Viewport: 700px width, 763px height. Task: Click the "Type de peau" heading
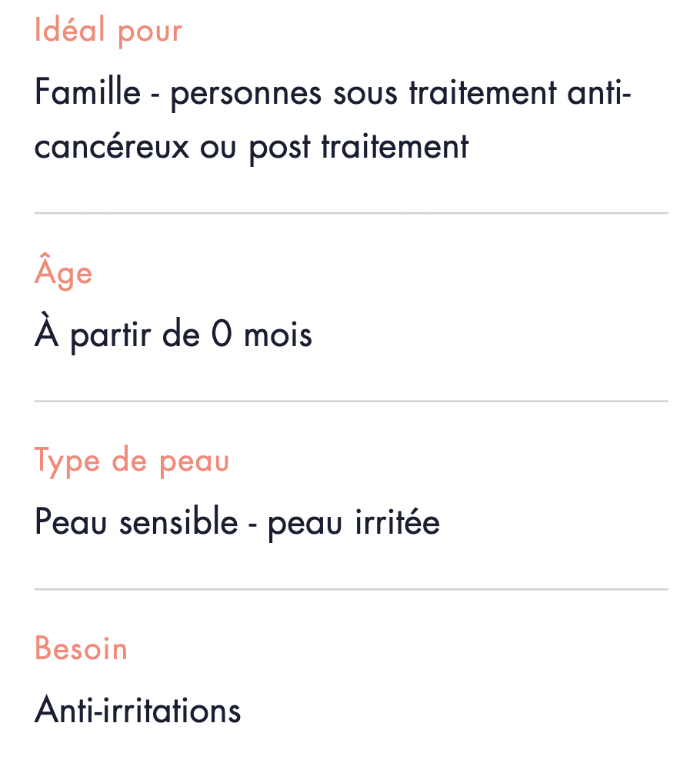tap(132, 461)
